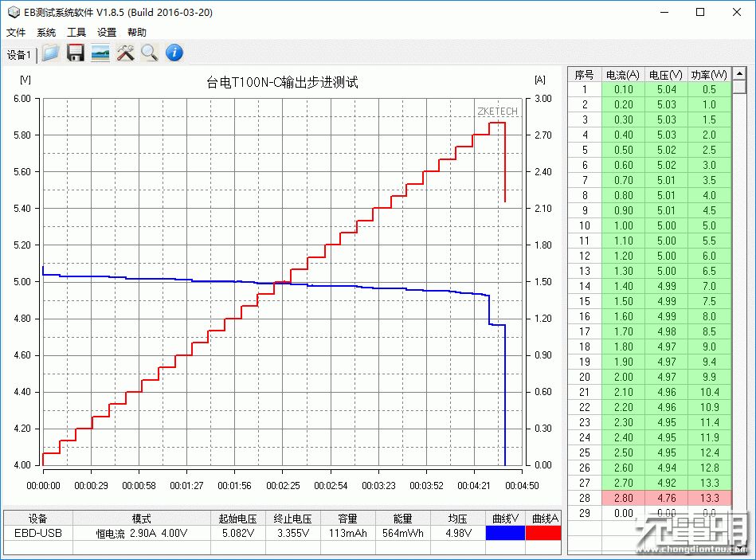Viewport: 756px width, 560px height.
Task: Click voltage cell 4.76 in row 28
Action: (x=666, y=498)
